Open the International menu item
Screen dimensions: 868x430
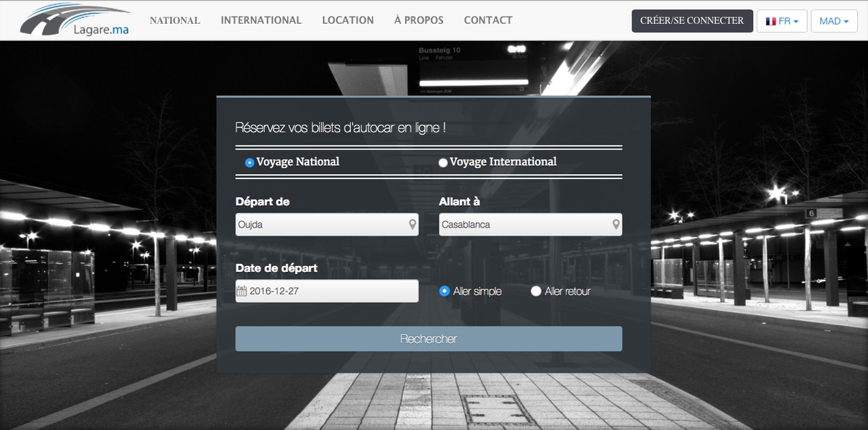tap(261, 20)
